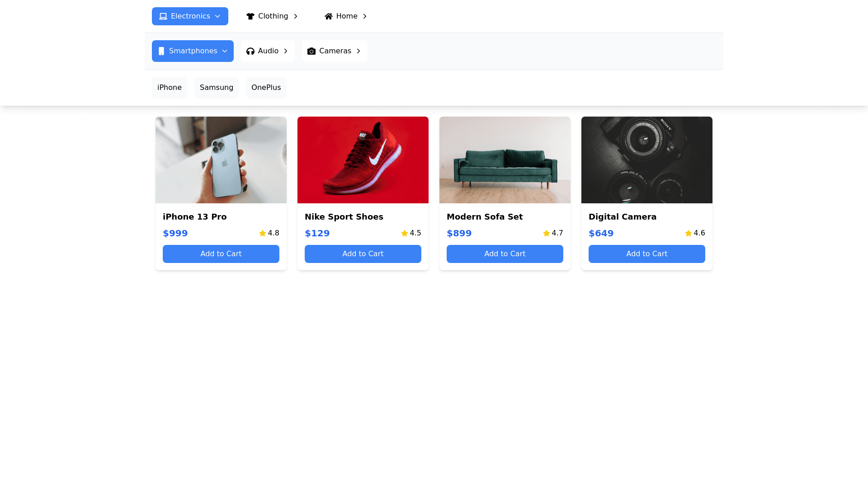Add iPhone 13 Pro to cart
The height and width of the screenshot is (488, 868).
tap(221, 253)
